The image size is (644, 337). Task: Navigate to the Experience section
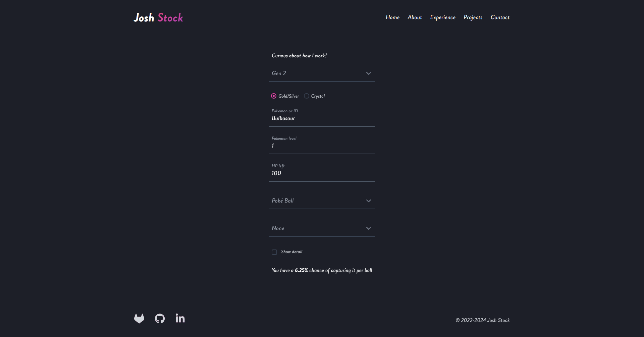pos(443,17)
